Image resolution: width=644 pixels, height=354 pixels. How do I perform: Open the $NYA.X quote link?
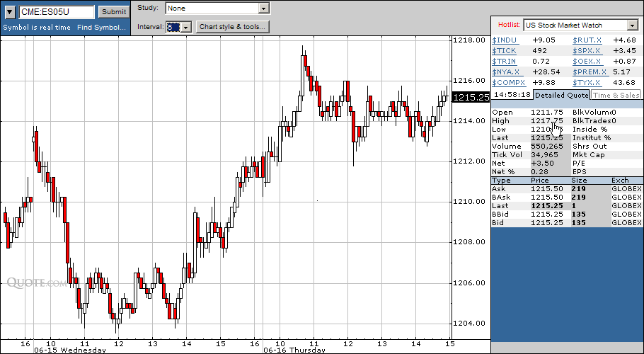click(506, 72)
